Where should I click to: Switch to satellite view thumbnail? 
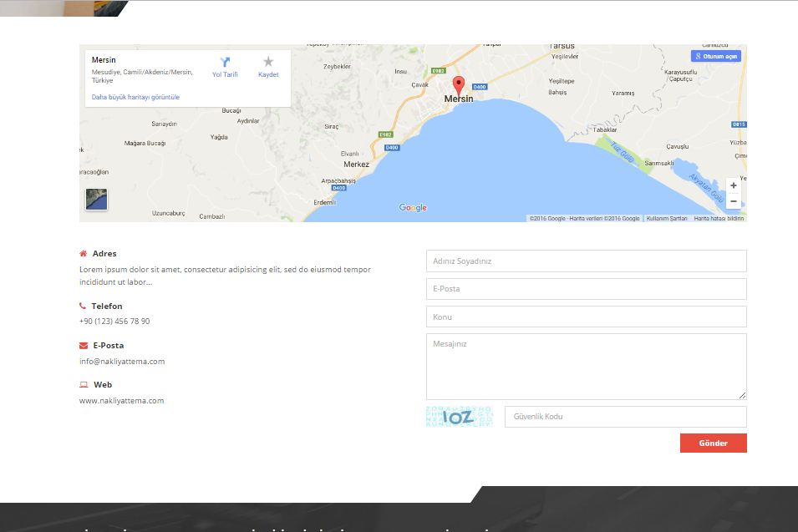pos(97,199)
